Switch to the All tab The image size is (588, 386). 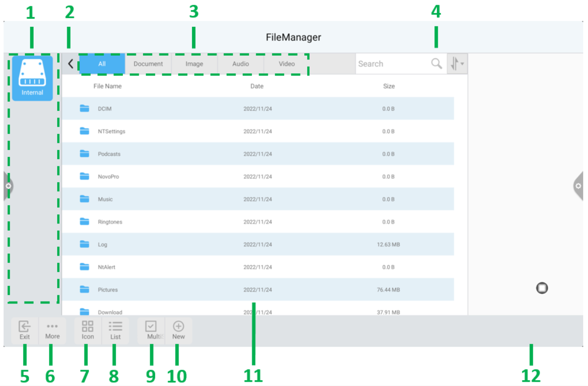[x=102, y=64]
